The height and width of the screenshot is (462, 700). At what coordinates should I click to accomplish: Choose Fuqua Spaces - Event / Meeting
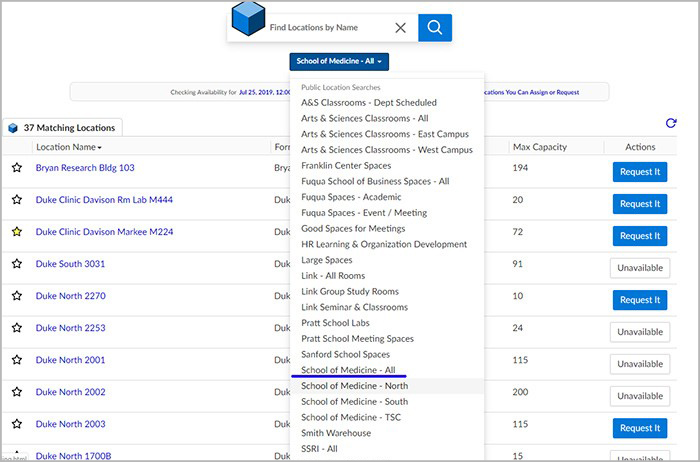364,213
